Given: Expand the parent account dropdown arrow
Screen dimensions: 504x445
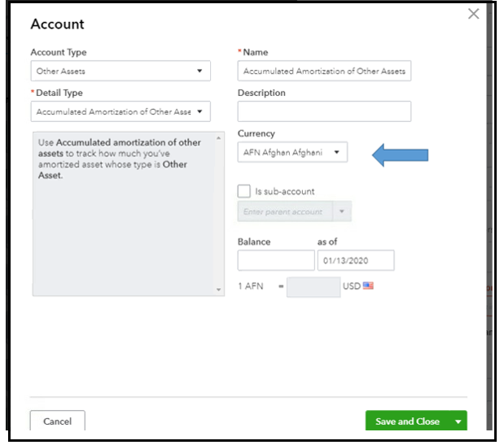Looking at the screenshot, I should (x=342, y=212).
